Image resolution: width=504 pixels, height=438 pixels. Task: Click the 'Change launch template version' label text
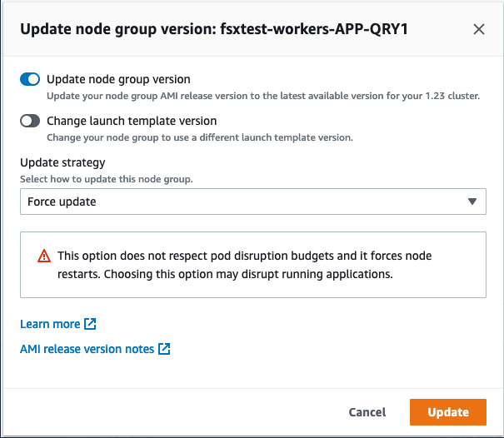point(132,121)
